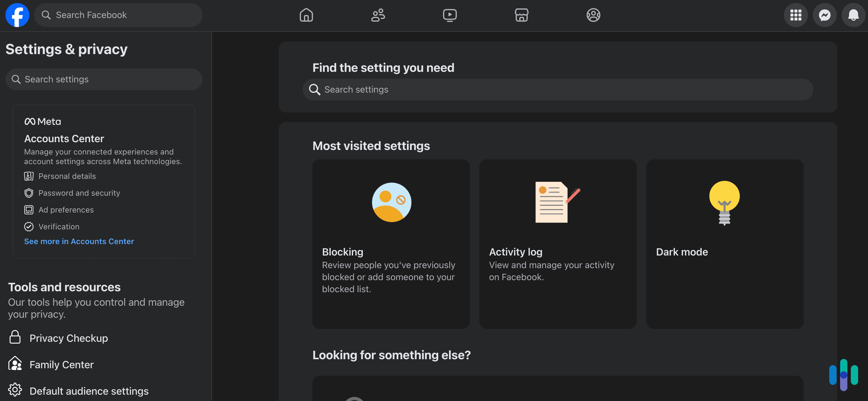This screenshot has height=401, width=868.
Task: Open Messenger from the top bar
Action: pos(824,15)
